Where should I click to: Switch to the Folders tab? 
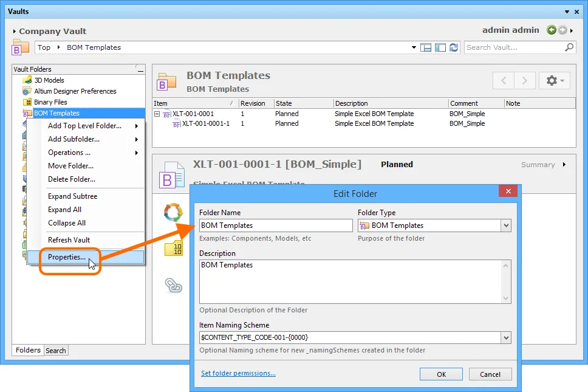(28, 350)
